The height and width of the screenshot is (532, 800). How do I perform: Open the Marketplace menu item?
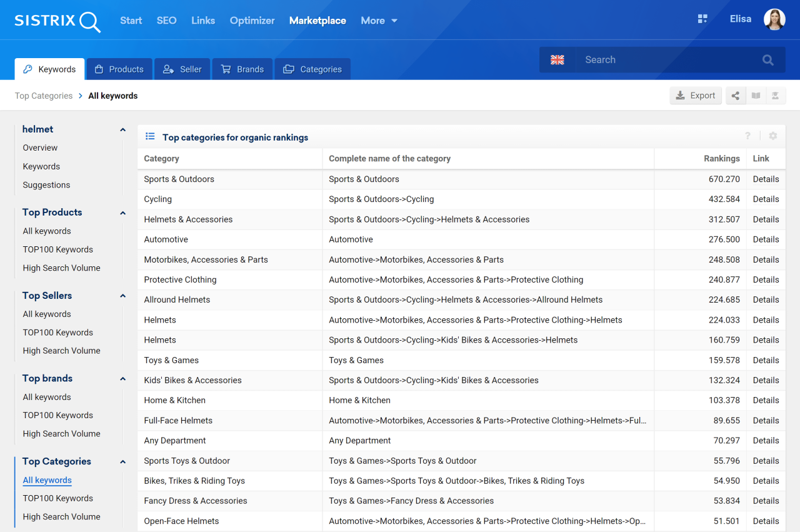pos(317,20)
